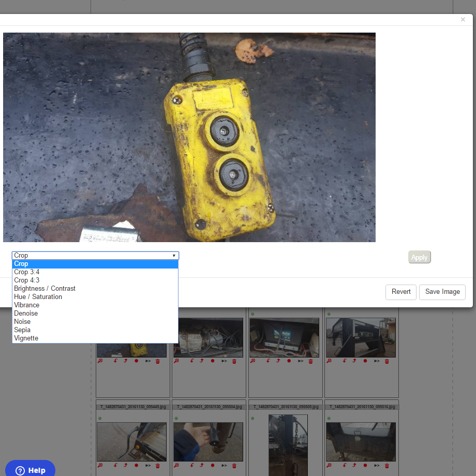This screenshot has height=476, width=476.
Task: Pick the Hue / Saturation option
Action: [38, 297]
